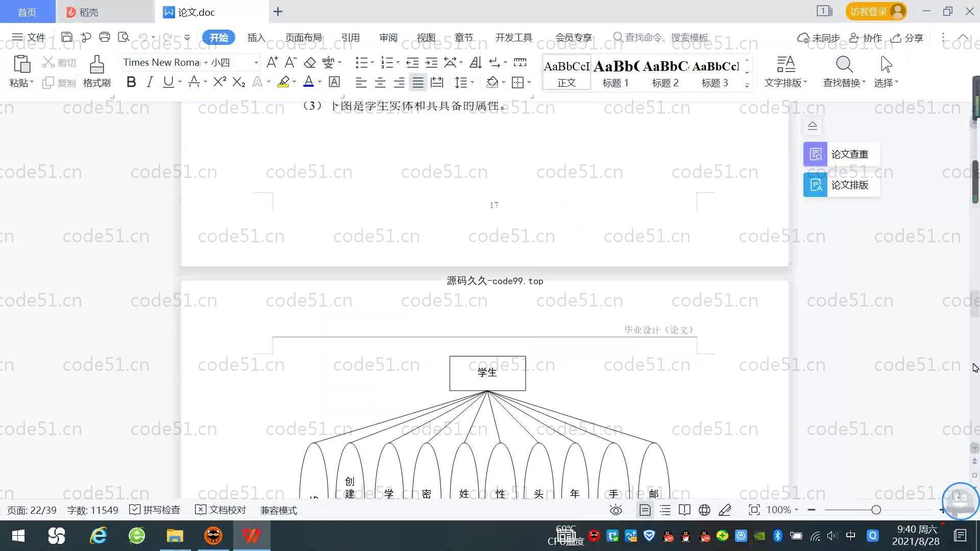Image resolution: width=980 pixels, height=551 pixels.
Task: Click the font color red A swatch
Action: [308, 82]
